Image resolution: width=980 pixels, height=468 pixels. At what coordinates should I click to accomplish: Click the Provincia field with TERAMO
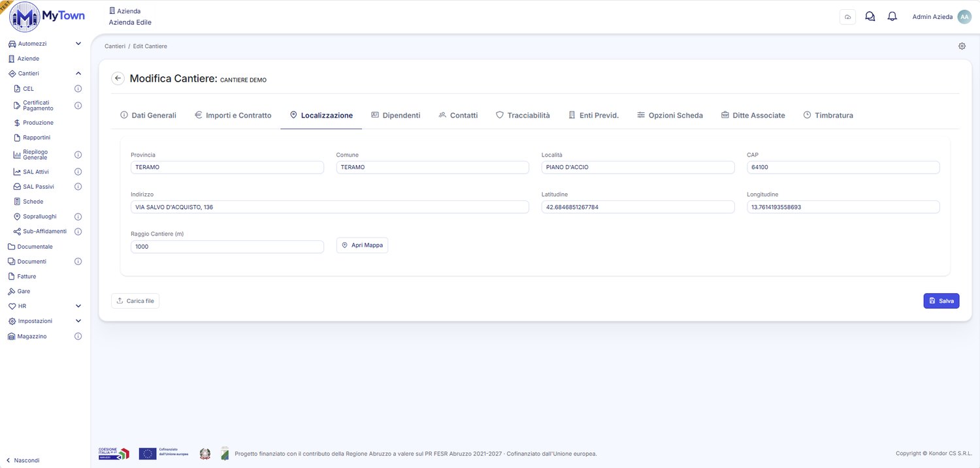227,167
